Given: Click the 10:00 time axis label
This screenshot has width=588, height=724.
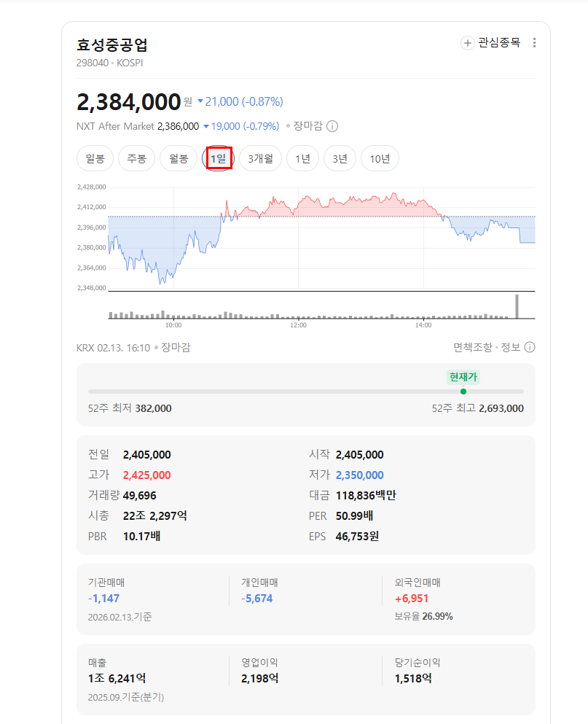Looking at the screenshot, I should coord(173,325).
